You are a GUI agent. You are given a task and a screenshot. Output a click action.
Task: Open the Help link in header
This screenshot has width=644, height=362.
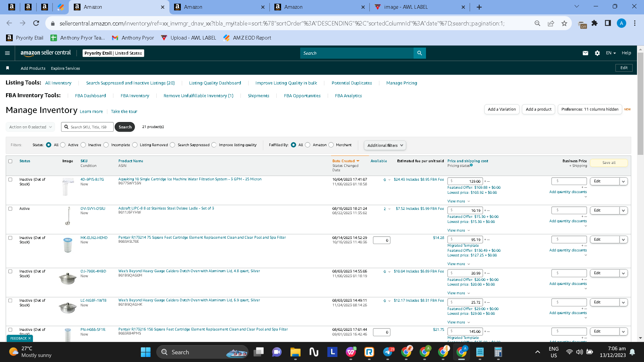coord(626,53)
